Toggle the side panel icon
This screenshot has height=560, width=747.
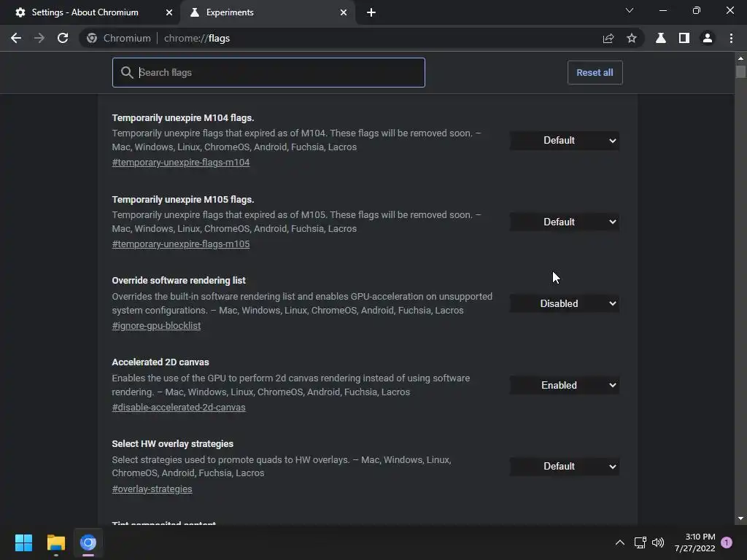pos(684,38)
